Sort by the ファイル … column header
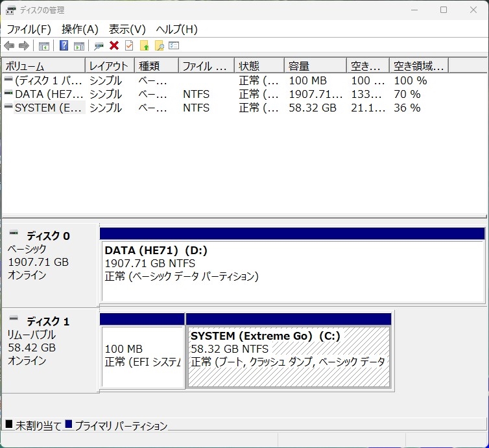The height and width of the screenshot is (448, 489). (206, 65)
